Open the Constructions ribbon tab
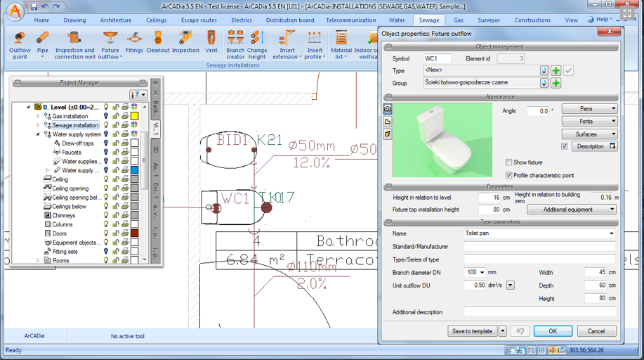This screenshot has width=644, height=360. point(532,20)
